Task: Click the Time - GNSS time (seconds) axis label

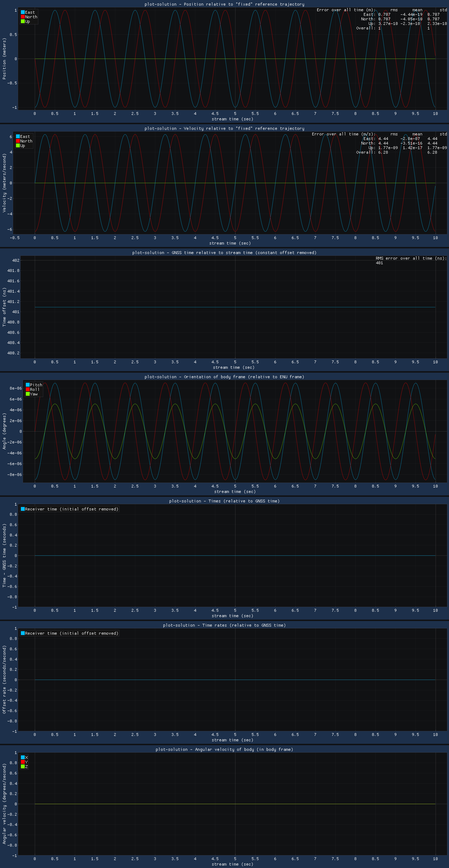Action: pyautogui.click(x=4, y=555)
